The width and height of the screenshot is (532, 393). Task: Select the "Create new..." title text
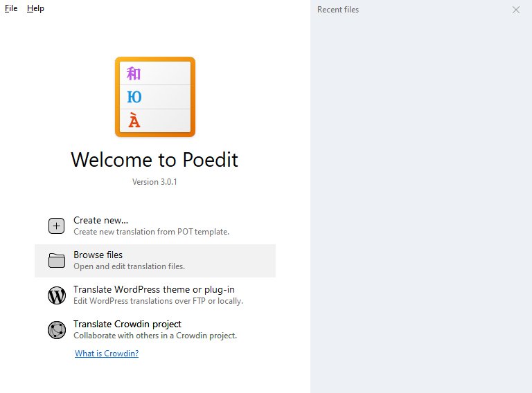(100, 221)
